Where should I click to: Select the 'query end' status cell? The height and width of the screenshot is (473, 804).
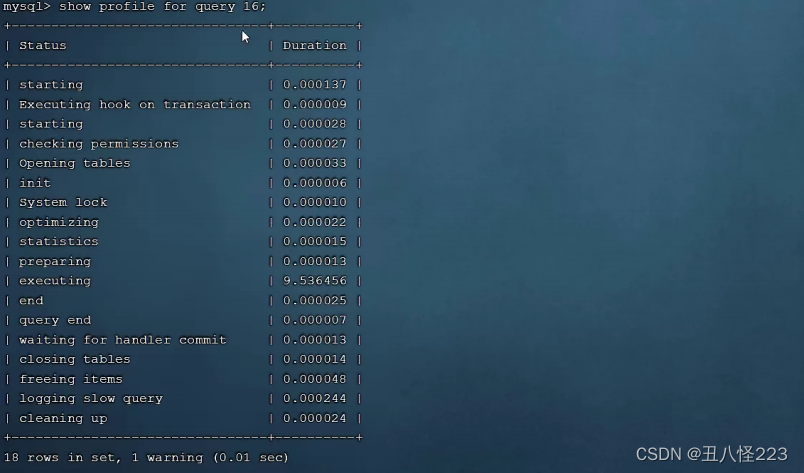coord(55,321)
